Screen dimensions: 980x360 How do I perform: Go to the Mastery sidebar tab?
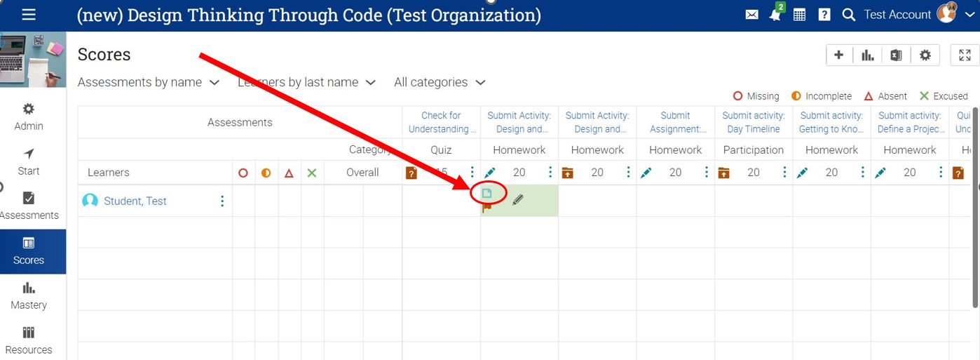pyautogui.click(x=29, y=295)
